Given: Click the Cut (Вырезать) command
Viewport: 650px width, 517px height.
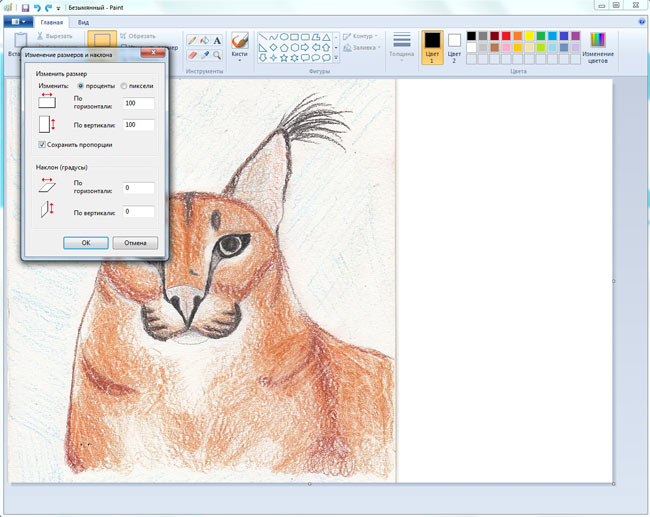Looking at the screenshot, I should coord(55,36).
